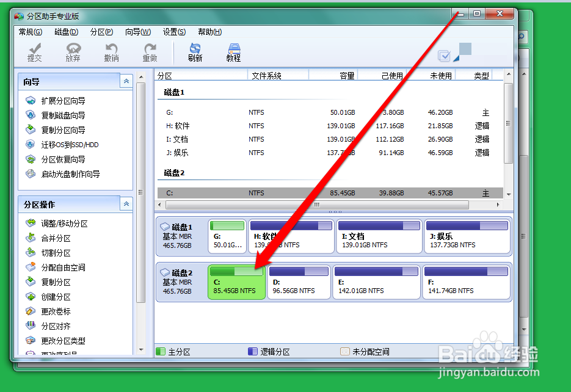Click the 提交 commit button
Screen dimensions: 571x392
pos(35,51)
